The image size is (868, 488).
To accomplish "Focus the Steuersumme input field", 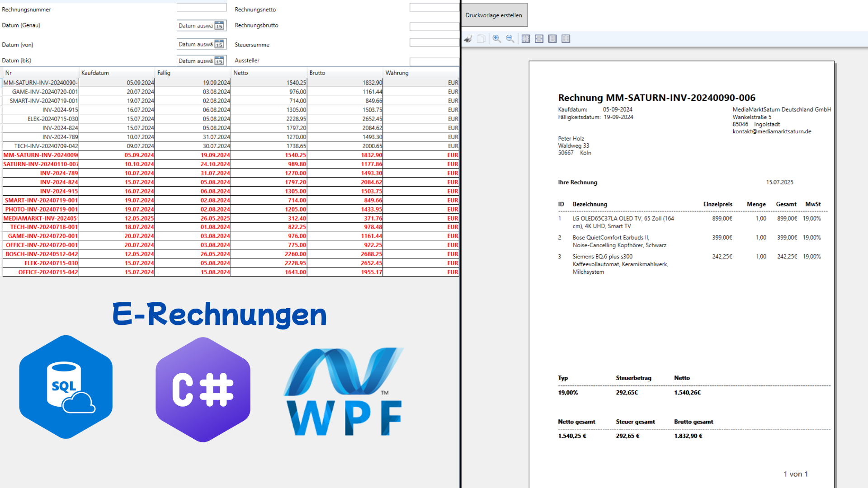I will pos(434,42).
